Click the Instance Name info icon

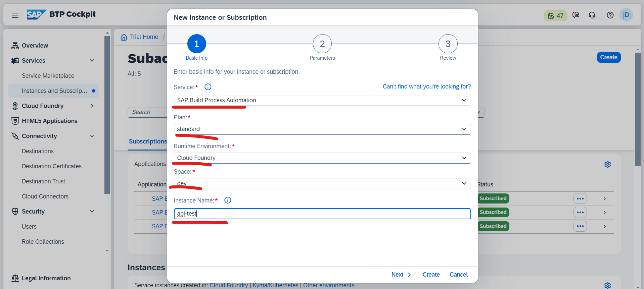click(x=228, y=200)
